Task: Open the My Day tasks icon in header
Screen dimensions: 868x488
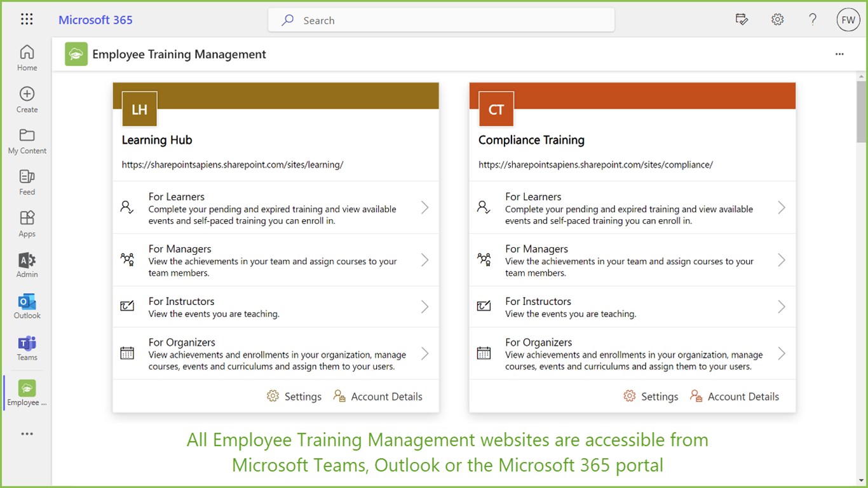Action: pos(742,20)
